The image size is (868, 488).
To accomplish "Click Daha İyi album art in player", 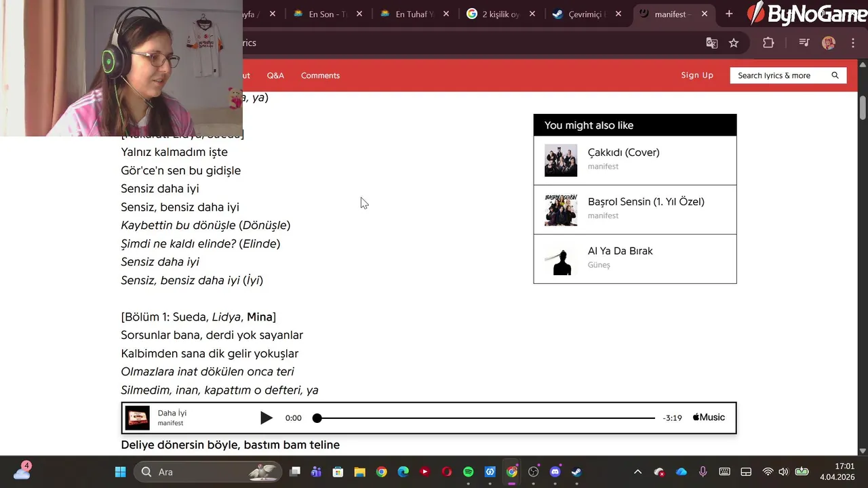I will click(138, 418).
